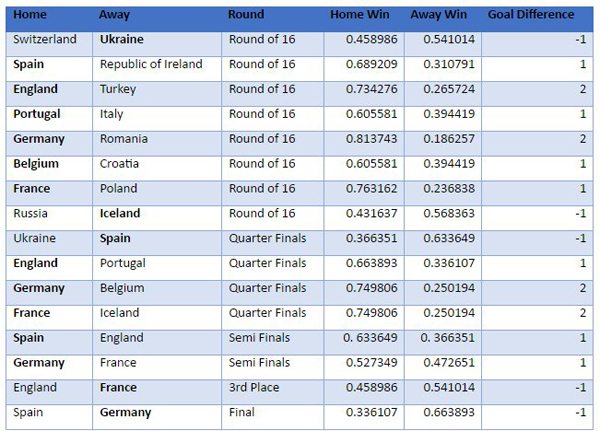Click the Home column header
This screenshot has width=600, height=431.
[x=29, y=15]
